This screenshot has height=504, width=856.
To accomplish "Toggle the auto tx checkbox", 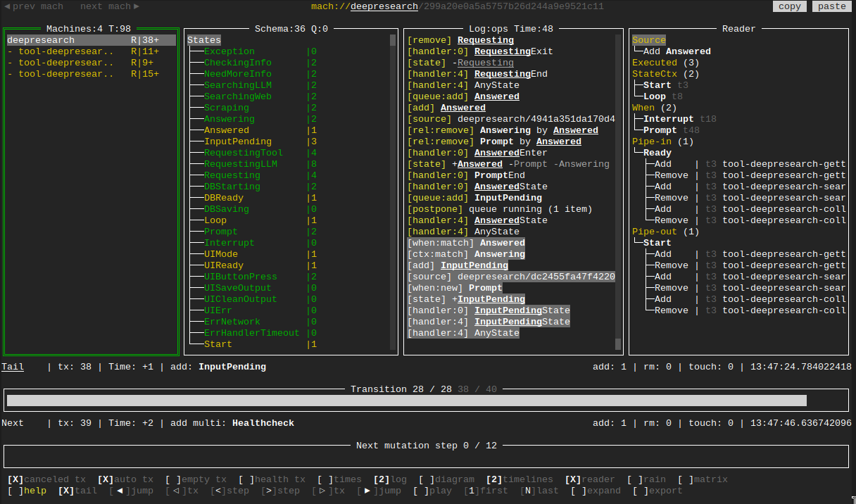I will (125, 479).
